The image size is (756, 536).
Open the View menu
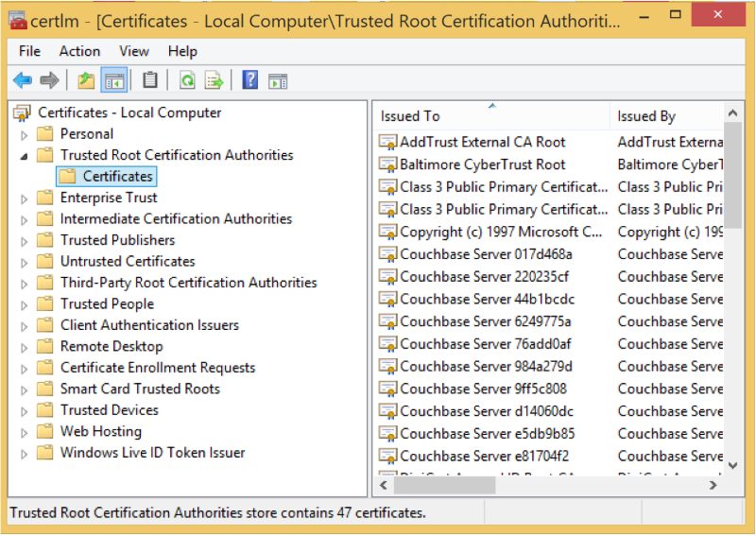(134, 51)
